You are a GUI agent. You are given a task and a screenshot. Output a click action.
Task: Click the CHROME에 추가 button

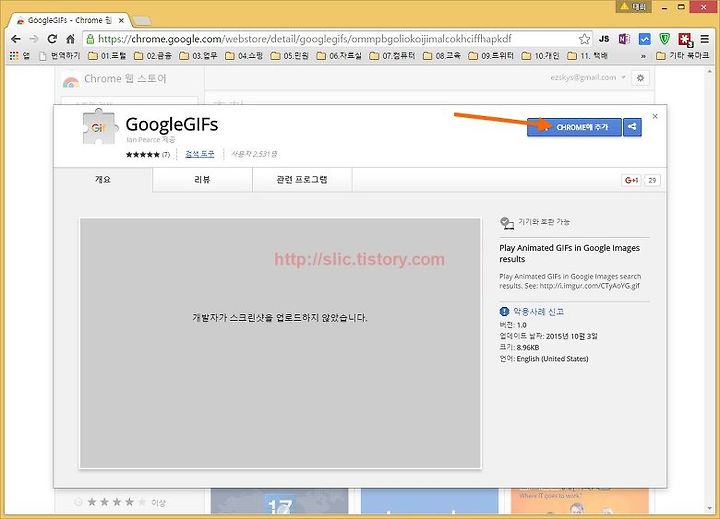tap(574, 127)
